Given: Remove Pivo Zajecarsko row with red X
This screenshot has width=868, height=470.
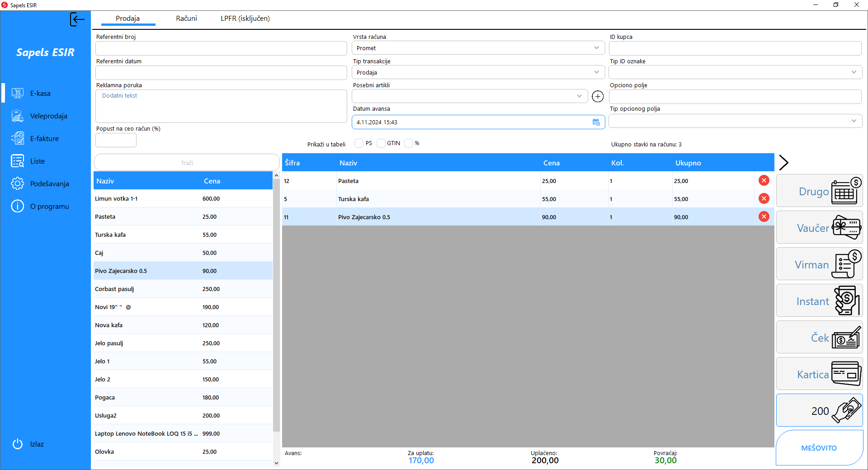Looking at the screenshot, I should [x=764, y=216].
